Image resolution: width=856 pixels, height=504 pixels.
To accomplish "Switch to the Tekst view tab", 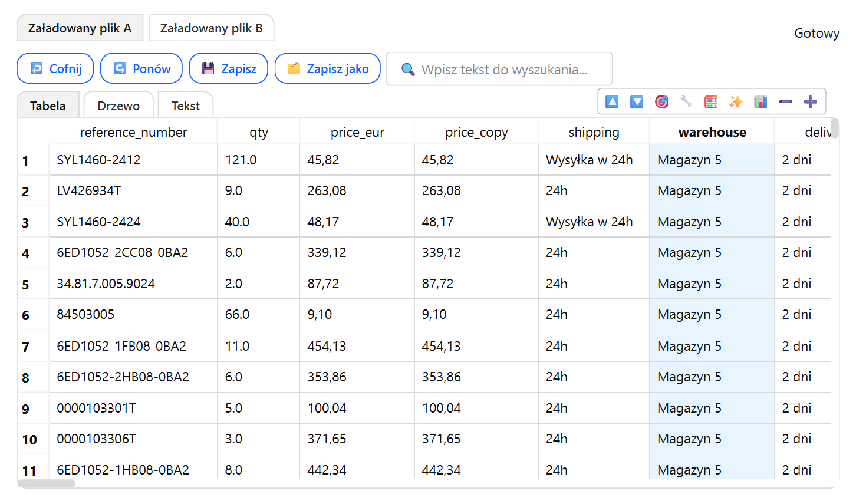I will point(185,106).
